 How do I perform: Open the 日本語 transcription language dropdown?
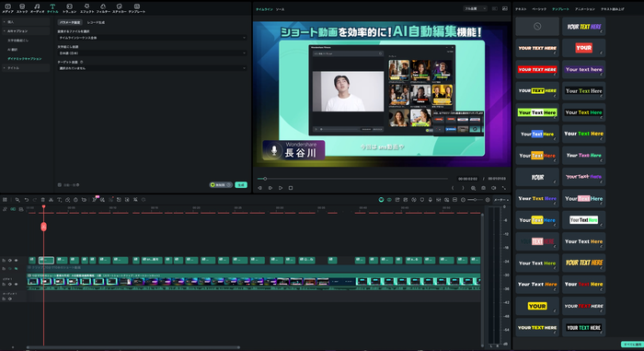coord(152,53)
